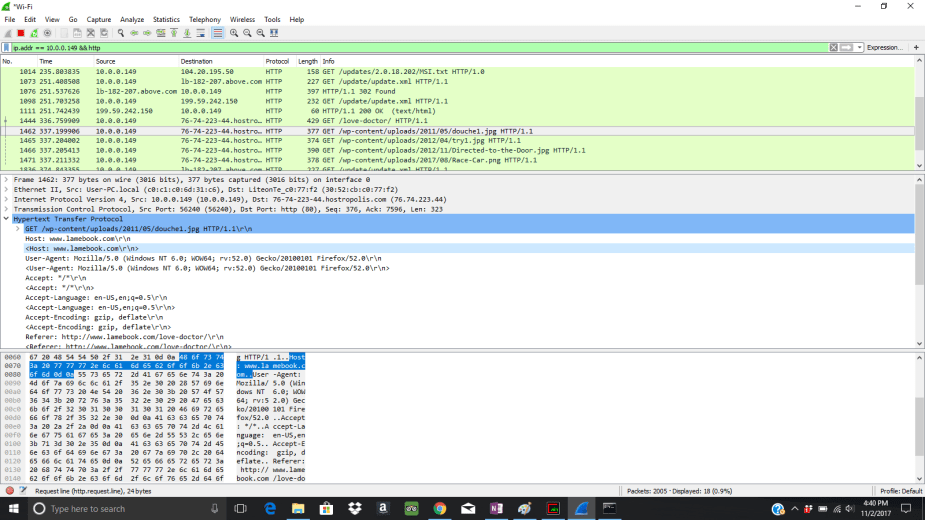
Task: Select the Host: www.lamebook.com detail line
Action: (78, 238)
